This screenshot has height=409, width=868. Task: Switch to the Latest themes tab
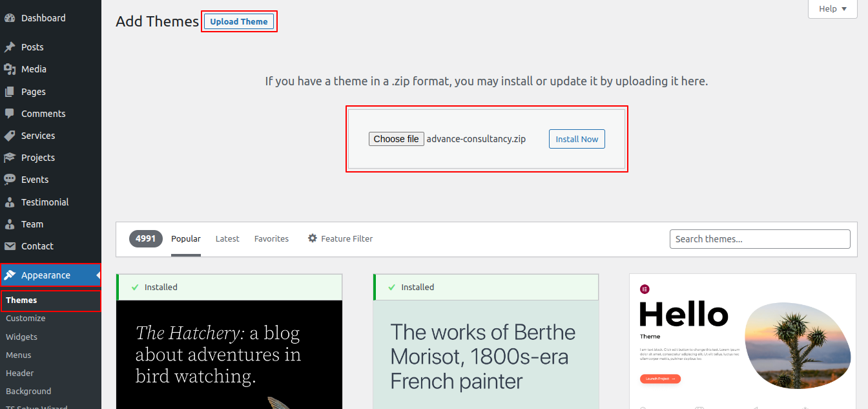click(227, 238)
